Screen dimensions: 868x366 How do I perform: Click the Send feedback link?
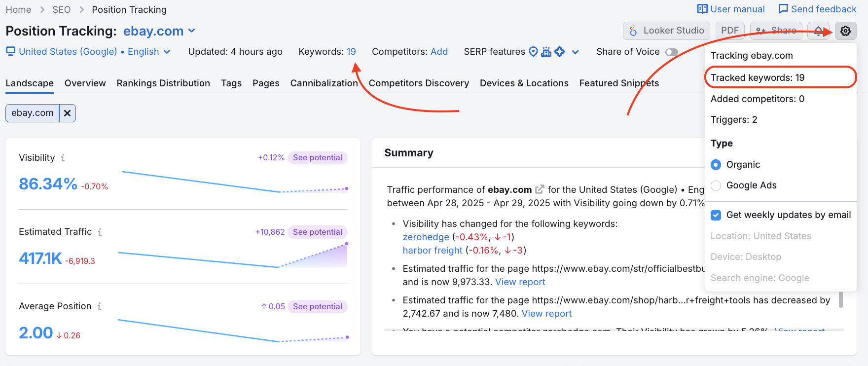[x=817, y=9]
